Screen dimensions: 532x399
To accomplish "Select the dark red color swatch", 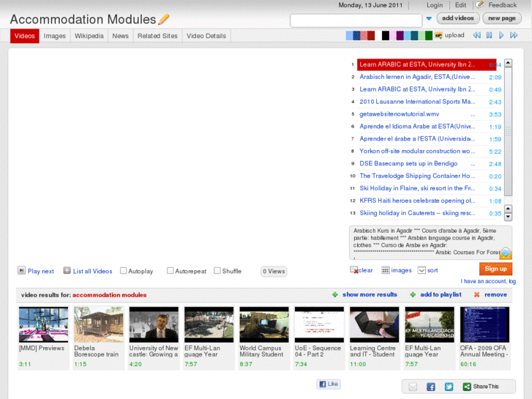I will (371, 36).
